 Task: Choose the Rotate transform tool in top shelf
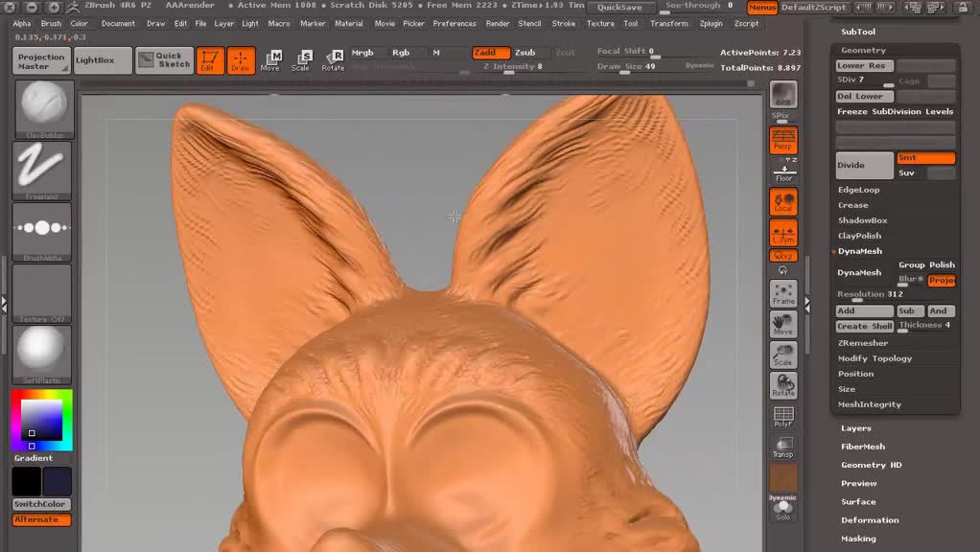coord(333,60)
